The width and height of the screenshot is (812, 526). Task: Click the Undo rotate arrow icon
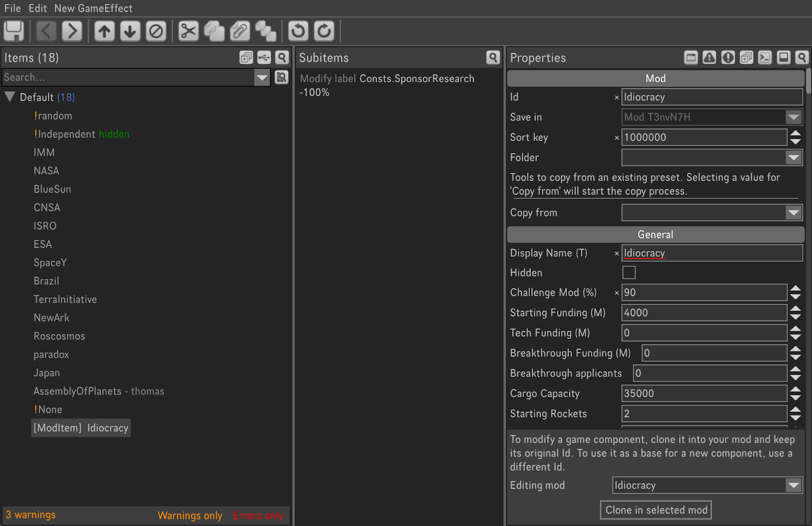[298, 31]
